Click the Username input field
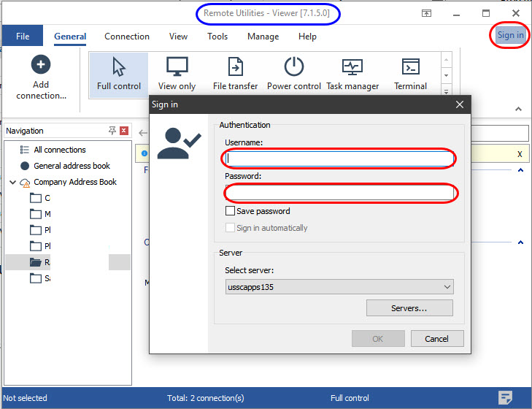532x409 pixels. point(340,158)
